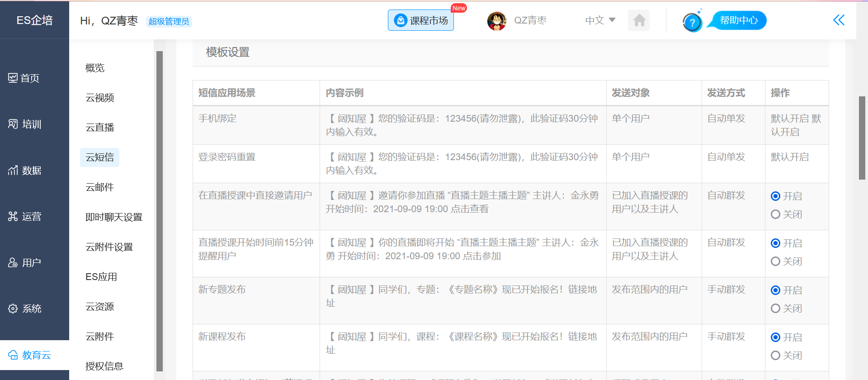
Task: Open 云资源 submenu item
Action: 100,307
